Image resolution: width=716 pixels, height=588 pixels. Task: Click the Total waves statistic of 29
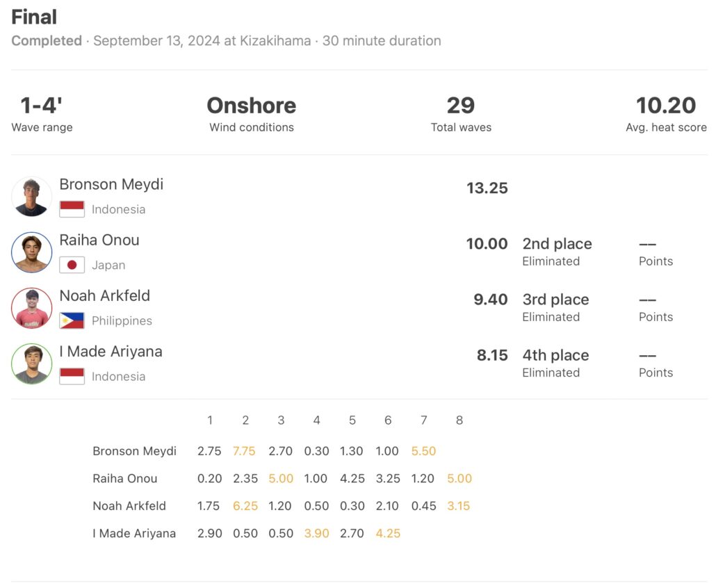(x=461, y=106)
